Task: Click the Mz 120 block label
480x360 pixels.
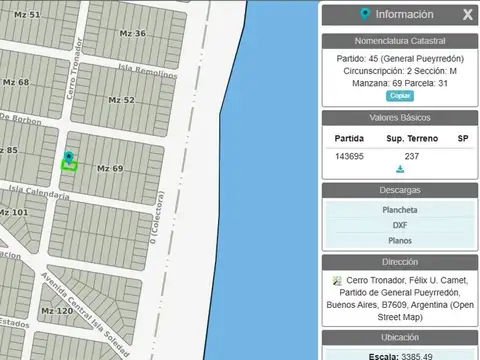Action: [57, 311]
